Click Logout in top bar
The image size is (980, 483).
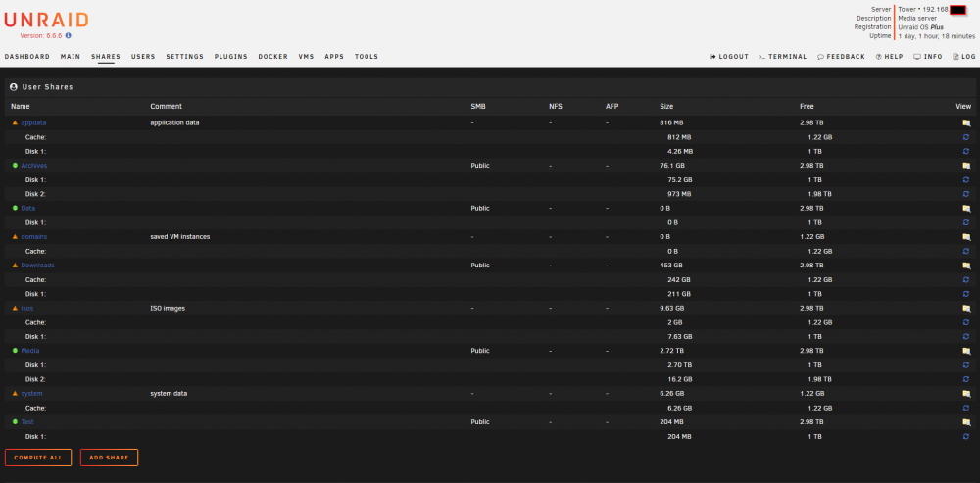(x=729, y=57)
